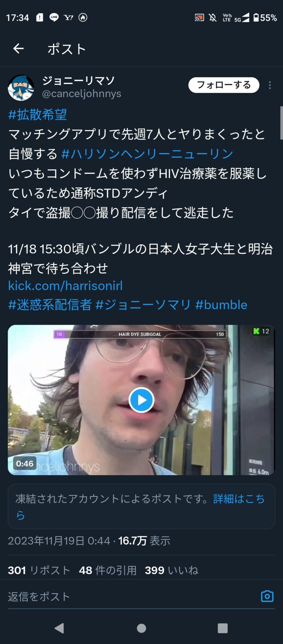
Task: Play the embedded video
Action: 141,400
